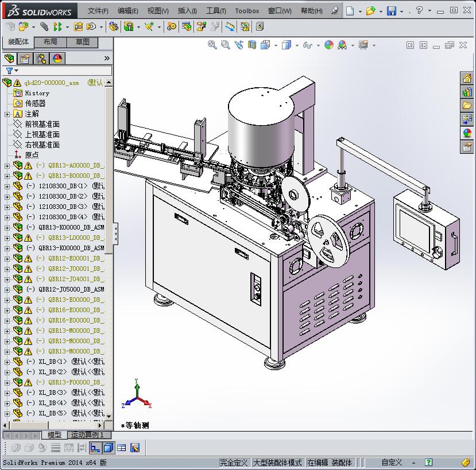Open the DisplayManager tab icon
Screen dimensions: 476x470
[57, 58]
